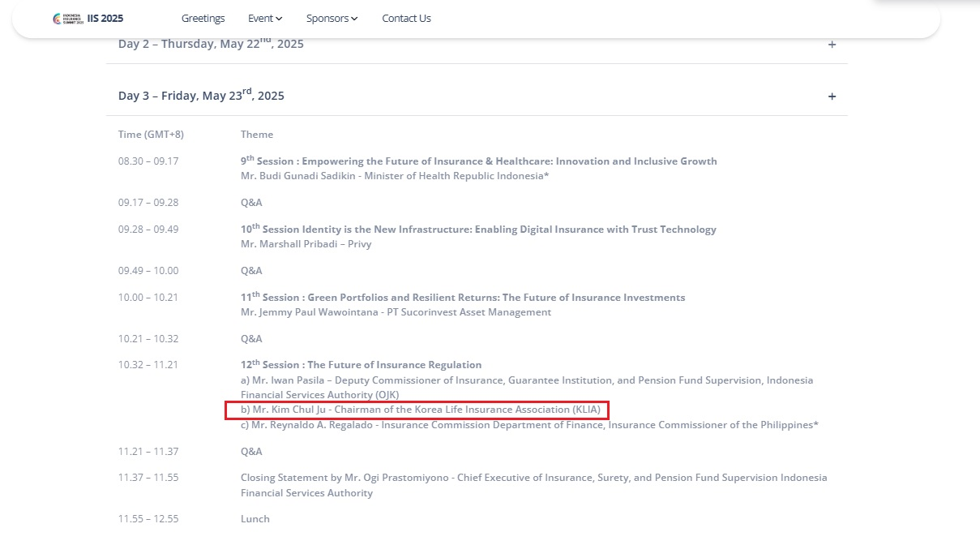Screen dimensions: 980x558
Task: Click the 12th Session Future of Insurance Regulation title
Action: 361,365
